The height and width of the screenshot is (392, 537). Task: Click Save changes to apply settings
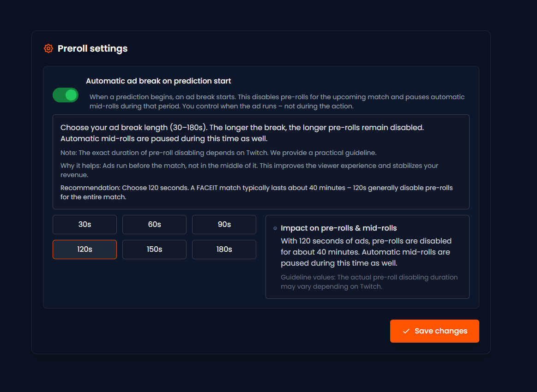point(434,331)
